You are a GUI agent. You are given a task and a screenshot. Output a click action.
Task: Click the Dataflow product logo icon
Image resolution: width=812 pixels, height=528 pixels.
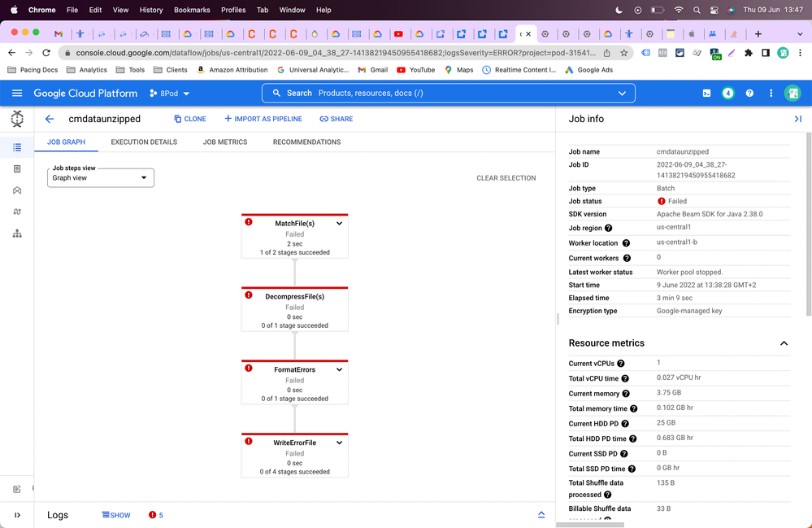(17, 119)
